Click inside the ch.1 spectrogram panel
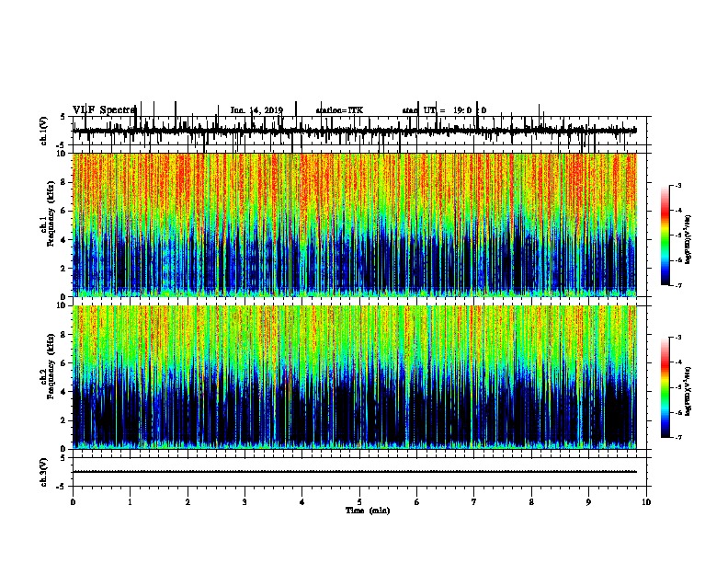The width and height of the screenshot is (728, 563). (354, 224)
